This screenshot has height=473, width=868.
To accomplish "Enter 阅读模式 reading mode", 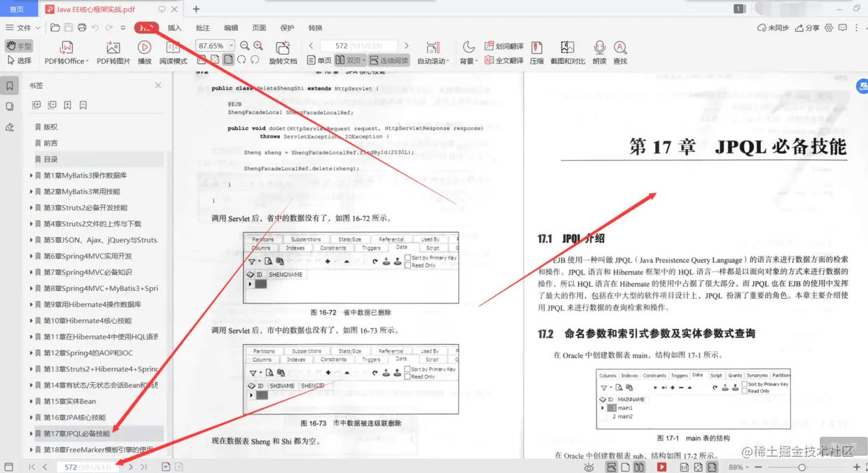I will click(x=173, y=53).
